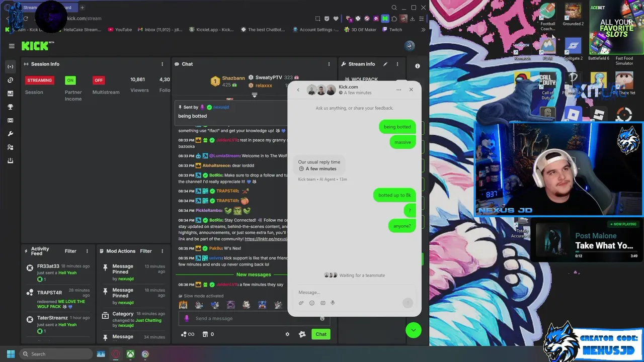Image resolution: width=644 pixels, height=362 pixels.
Task: Open Chat panel options menu
Action: (x=329, y=64)
